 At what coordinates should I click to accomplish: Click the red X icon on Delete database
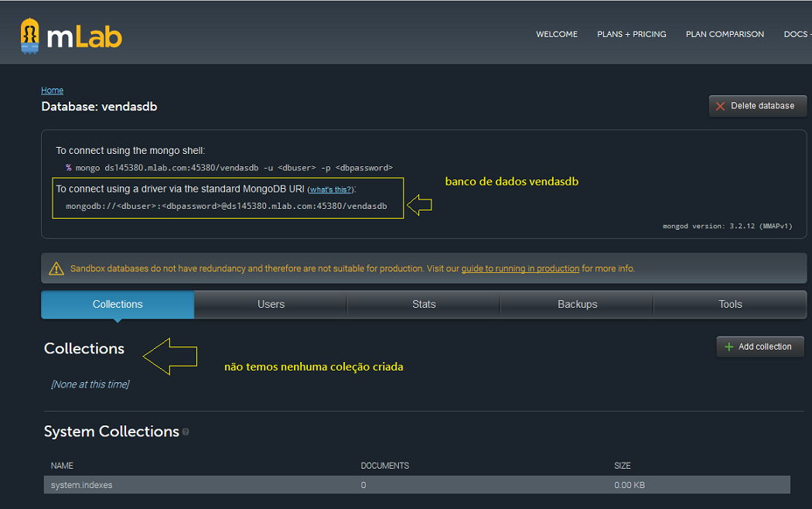pyautogui.click(x=720, y=106)
